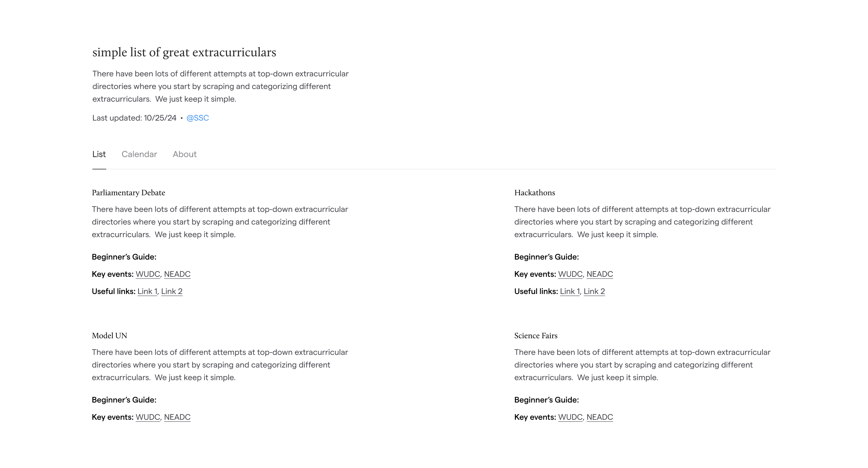Open the @SSC profile link
Screen dimensions: 868x468
(x=197, y=118)
